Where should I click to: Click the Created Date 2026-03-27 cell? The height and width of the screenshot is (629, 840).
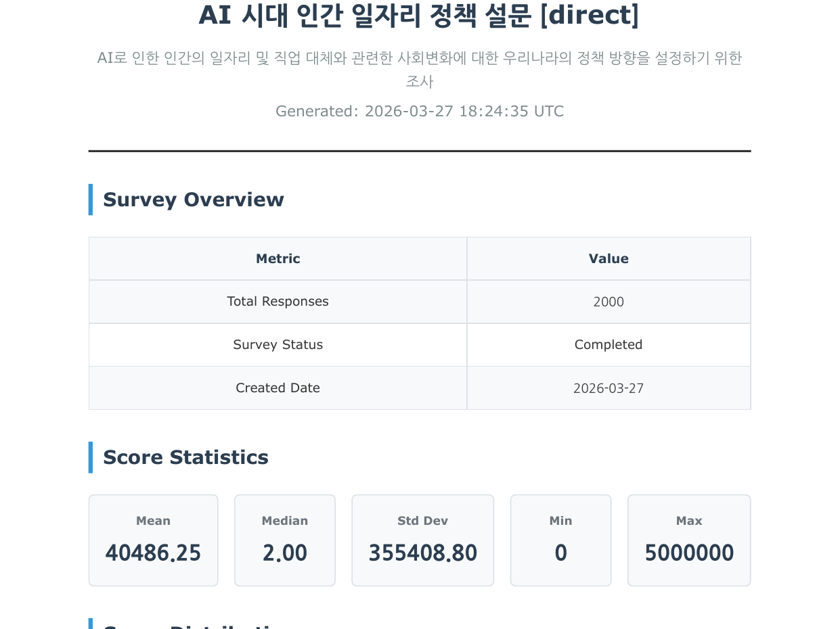(608, 388)
